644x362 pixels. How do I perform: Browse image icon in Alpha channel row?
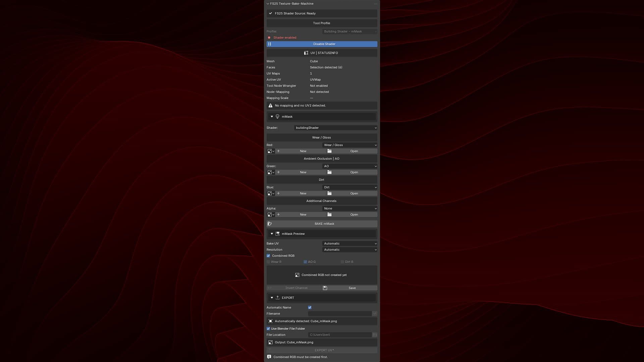pyautogui.click(x=271, y=215)
